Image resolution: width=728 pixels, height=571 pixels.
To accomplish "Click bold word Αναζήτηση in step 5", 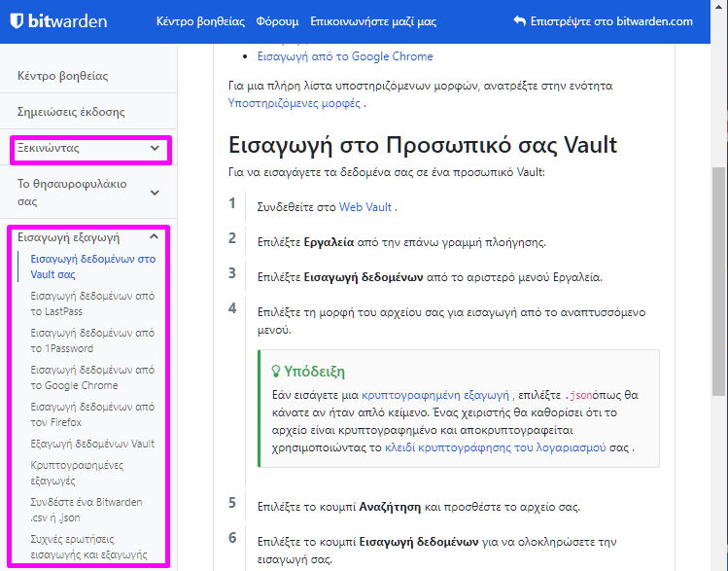I will pos(390,507).
